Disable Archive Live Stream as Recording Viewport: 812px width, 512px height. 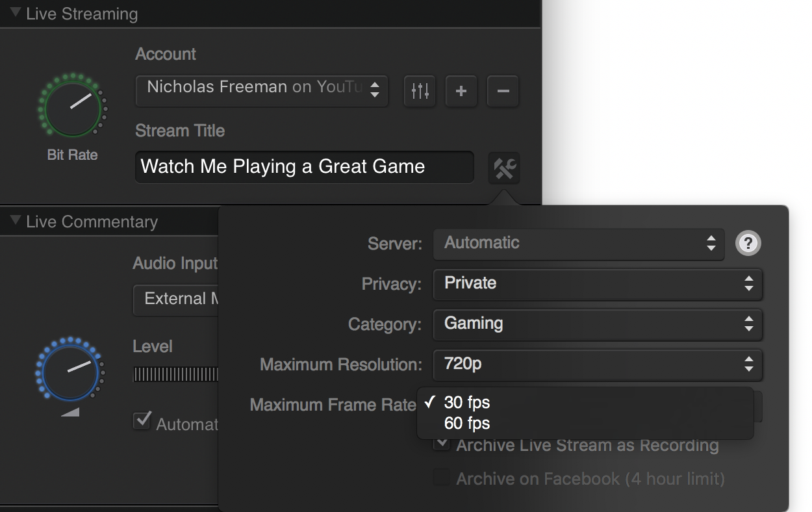coord(441,443)
